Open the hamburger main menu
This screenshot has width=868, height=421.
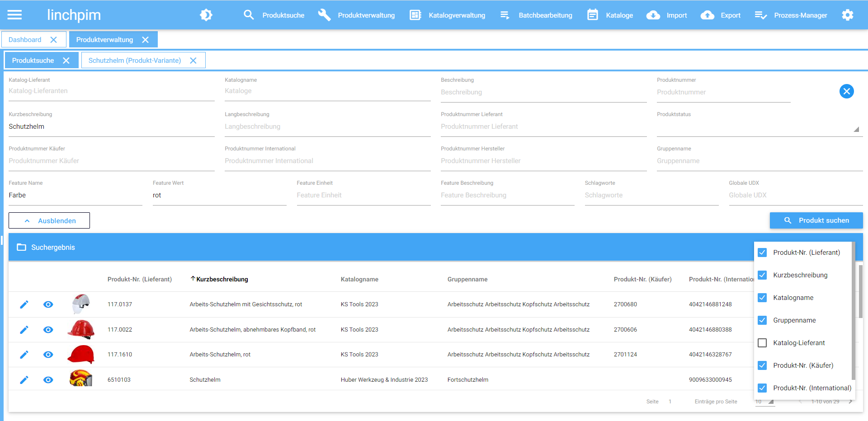14,15
